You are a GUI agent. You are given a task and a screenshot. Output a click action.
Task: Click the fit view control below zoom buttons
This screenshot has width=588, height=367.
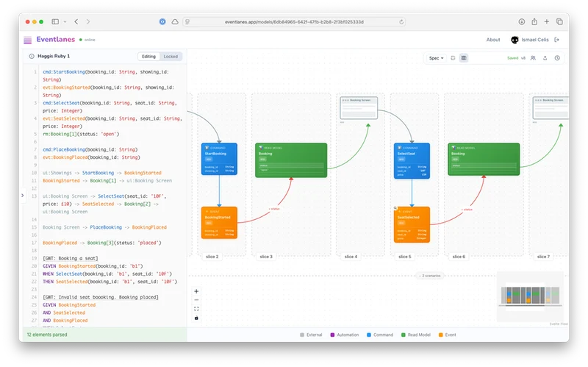(196, 309)
